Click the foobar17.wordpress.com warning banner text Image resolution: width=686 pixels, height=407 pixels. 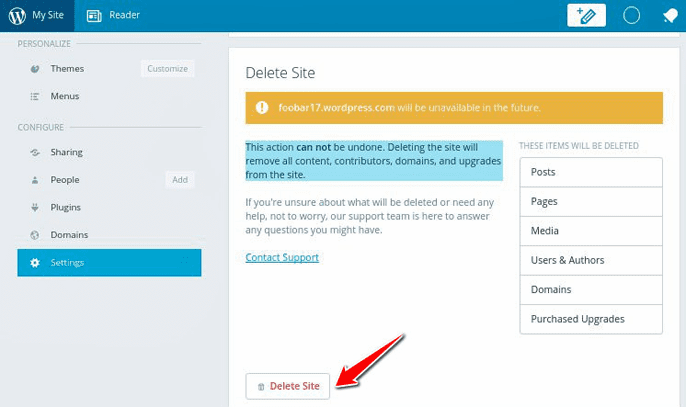pyautogui.click(x=410, y=108)
